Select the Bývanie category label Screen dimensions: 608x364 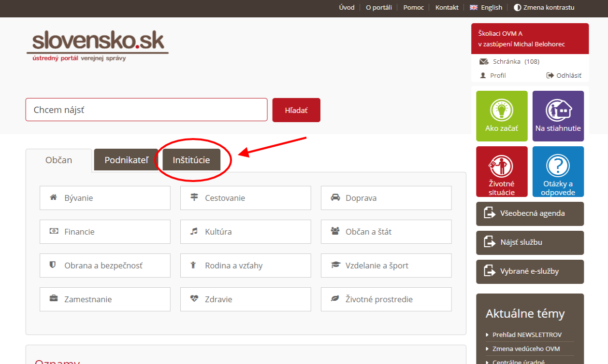(x=79, y=198)
